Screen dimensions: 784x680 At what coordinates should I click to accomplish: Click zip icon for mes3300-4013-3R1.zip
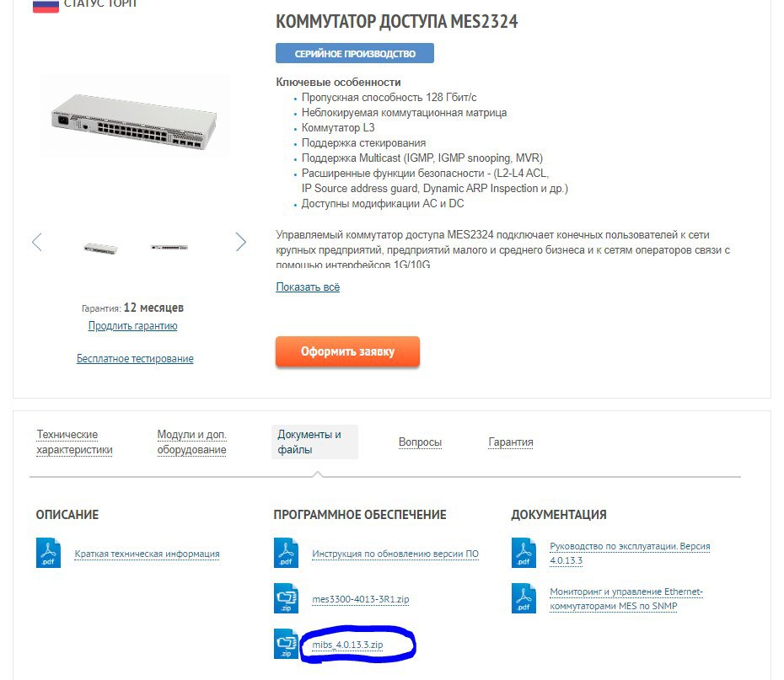[x=286, y=598]
